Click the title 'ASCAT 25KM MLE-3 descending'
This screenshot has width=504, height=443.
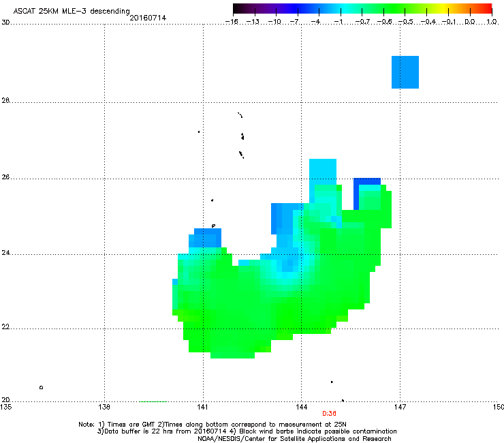coord(72,11)
